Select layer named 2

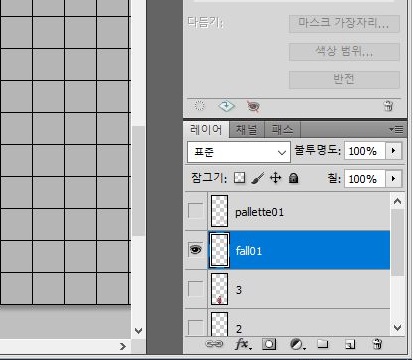tap(239, 329)
